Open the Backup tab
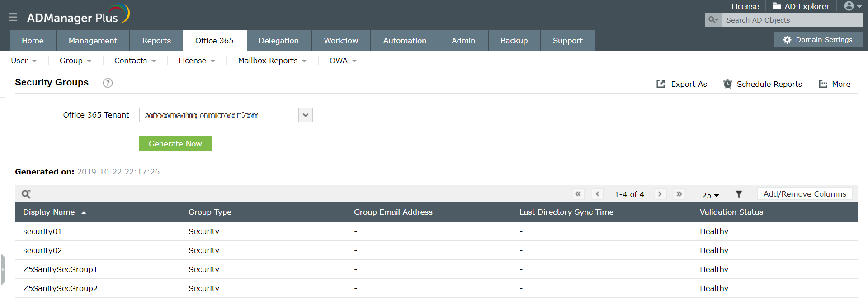 [514, 41]
